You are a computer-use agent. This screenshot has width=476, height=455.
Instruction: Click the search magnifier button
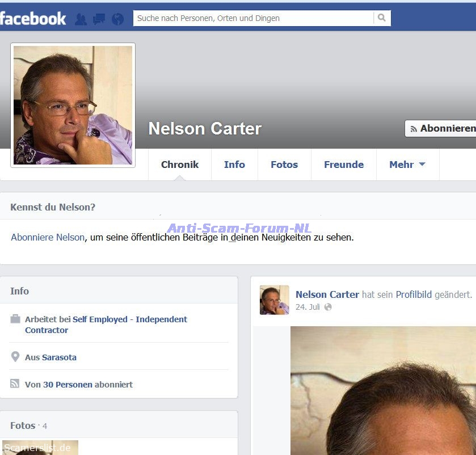(382, 18)
